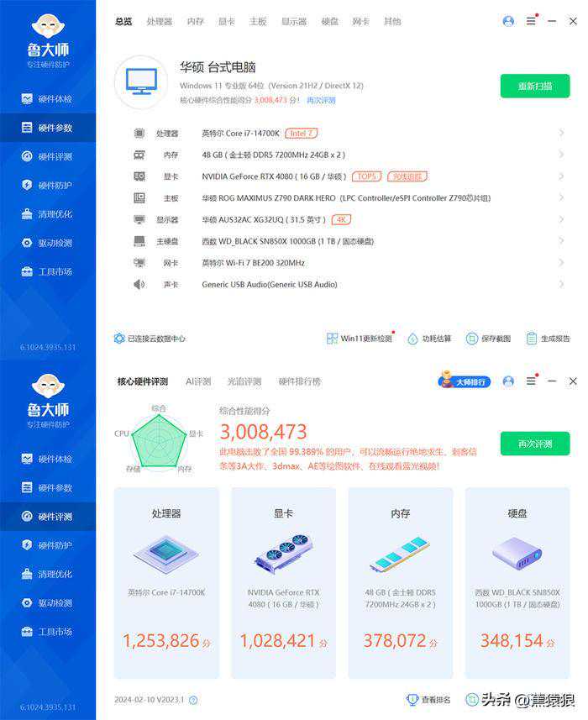Click the 显卡 score card showing 1,028,421

[x=283, y=582]
